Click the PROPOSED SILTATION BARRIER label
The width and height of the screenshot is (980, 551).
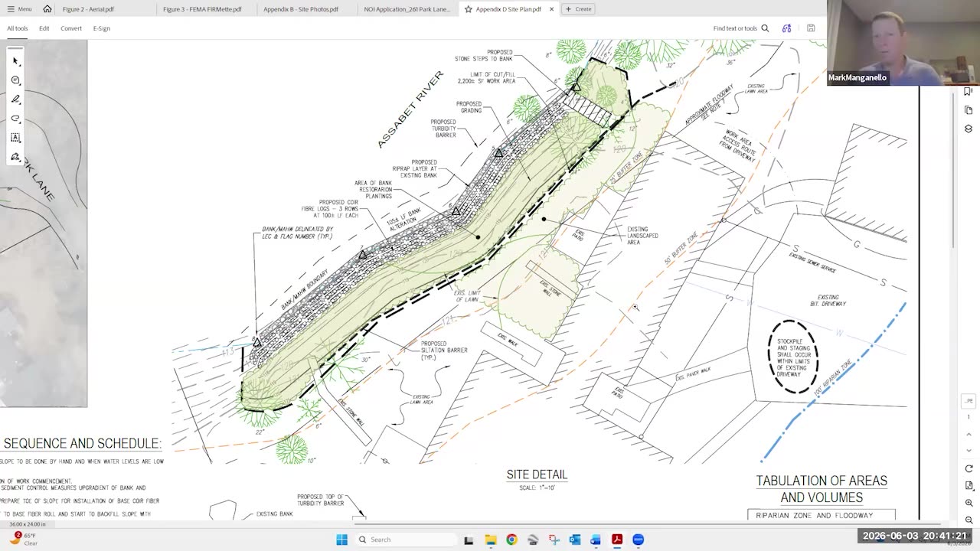444,350
